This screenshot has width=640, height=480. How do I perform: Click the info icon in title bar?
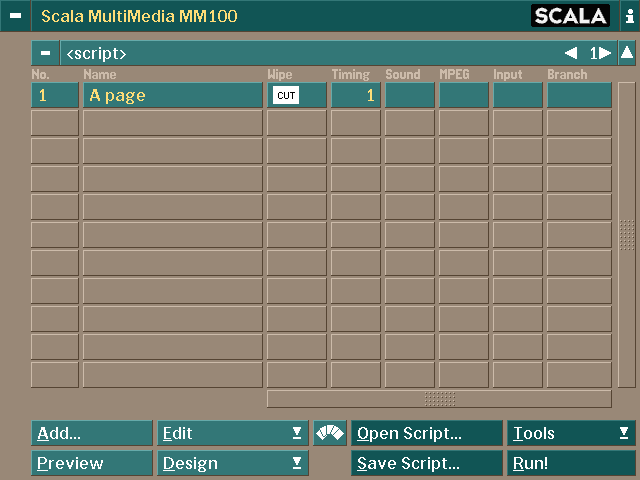pos(628,16)
